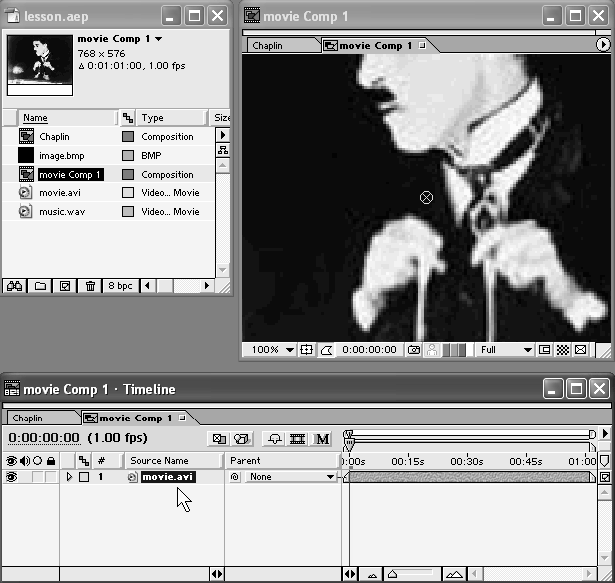
Task: Expand the movie.avi layer properties triangle
Action: [69, 478]
